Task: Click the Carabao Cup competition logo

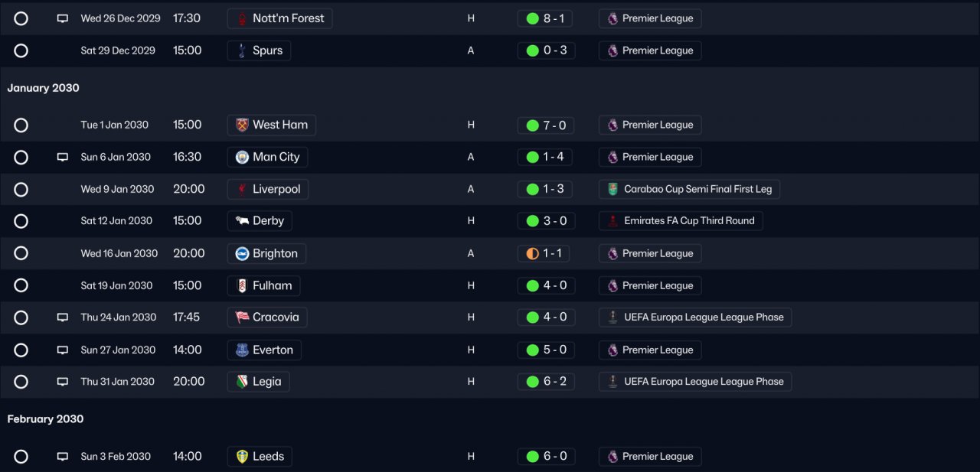Action: 612,189
